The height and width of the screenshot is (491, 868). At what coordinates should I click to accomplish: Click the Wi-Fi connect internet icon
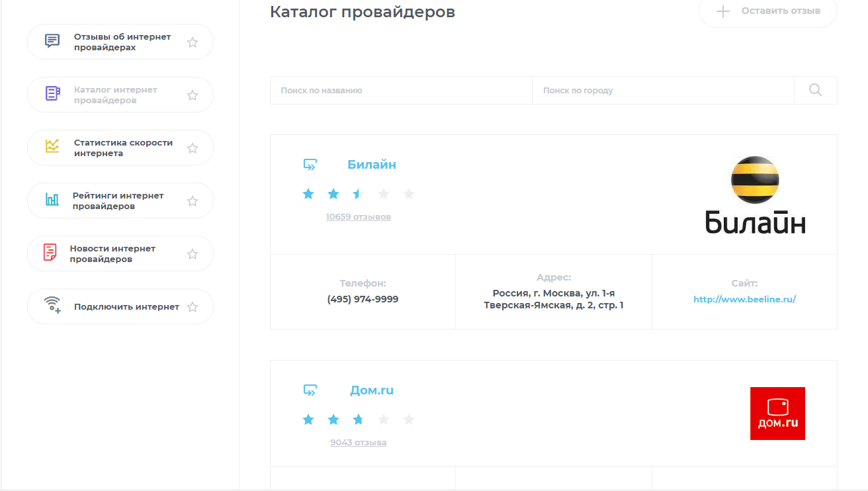pos(52,306)
